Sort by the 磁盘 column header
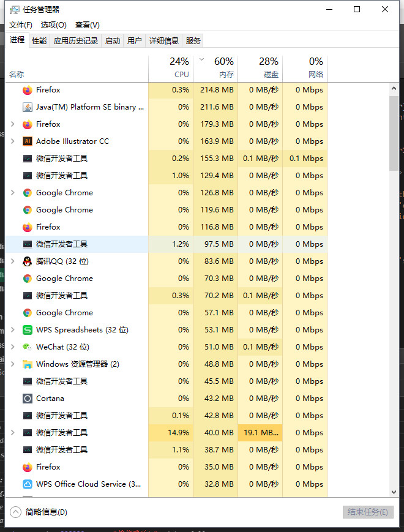The width and height of the screenshot is (404, 532). point(260,68)
